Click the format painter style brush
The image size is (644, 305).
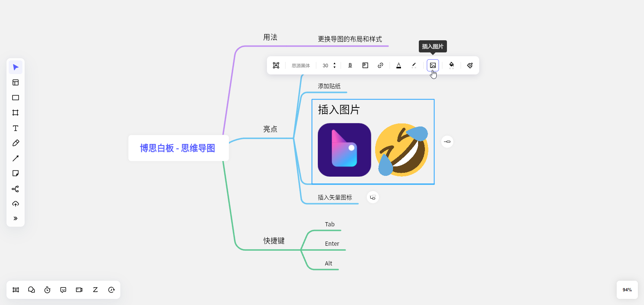pyautogui.click(x=470, y=65)
